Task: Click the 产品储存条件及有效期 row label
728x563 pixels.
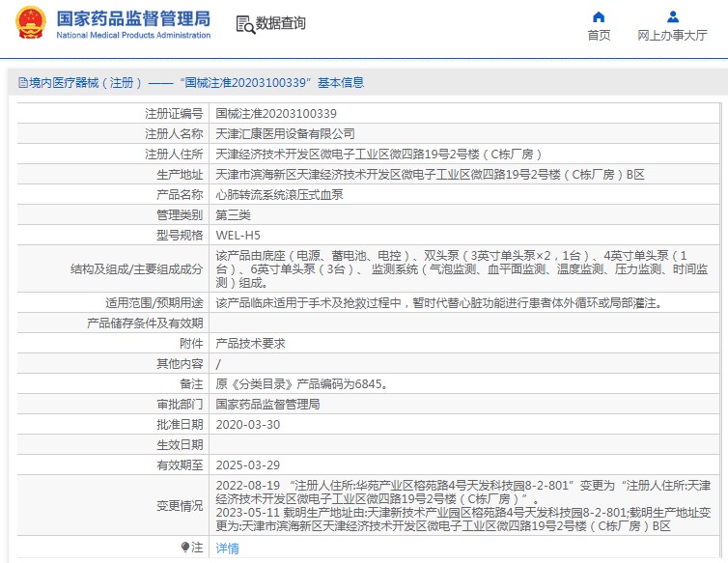Action: (x=145, y=324)
